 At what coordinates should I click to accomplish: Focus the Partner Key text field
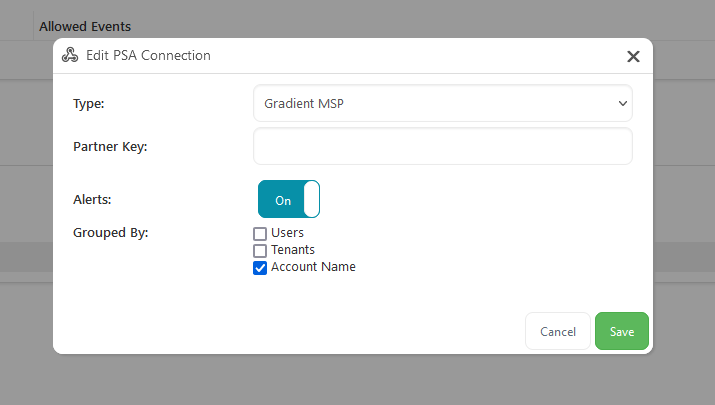point(442,146)
